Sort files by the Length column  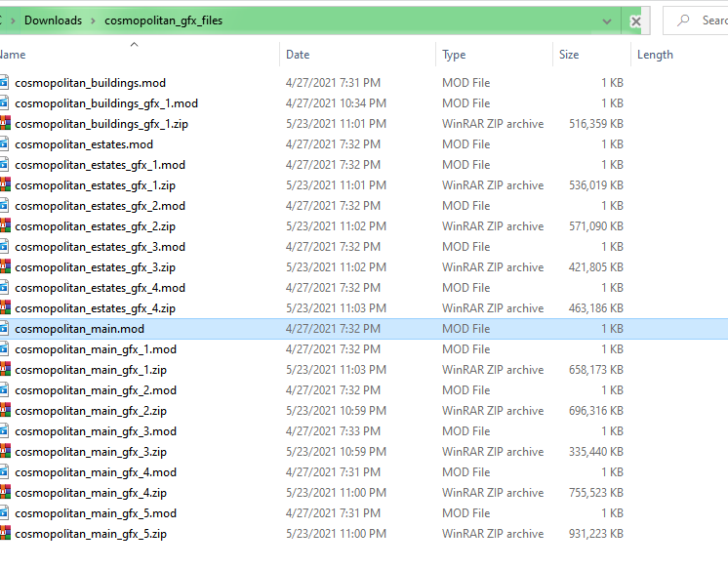655,55
